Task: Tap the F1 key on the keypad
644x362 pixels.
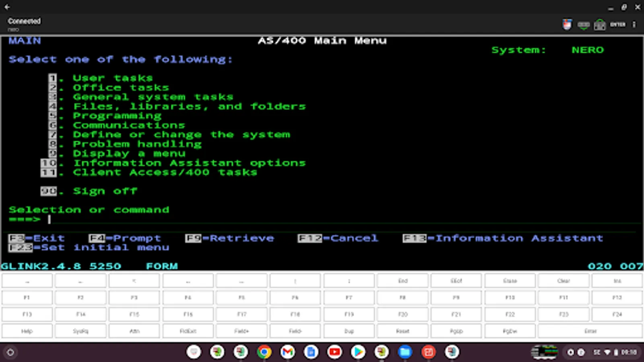Action: [27, 298]
